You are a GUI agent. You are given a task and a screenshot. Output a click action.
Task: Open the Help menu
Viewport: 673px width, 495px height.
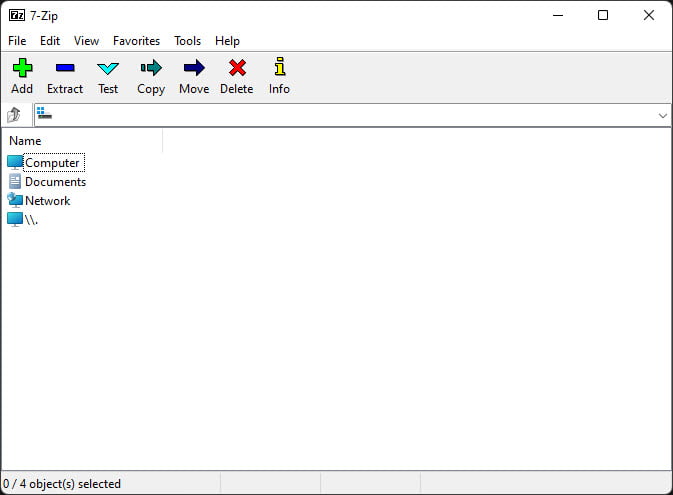point(227,41)
